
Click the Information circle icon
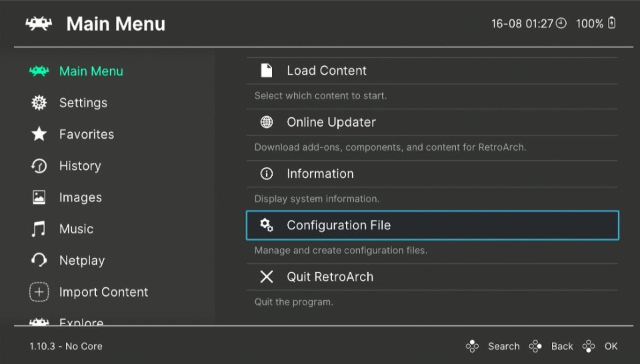point(267,173)
